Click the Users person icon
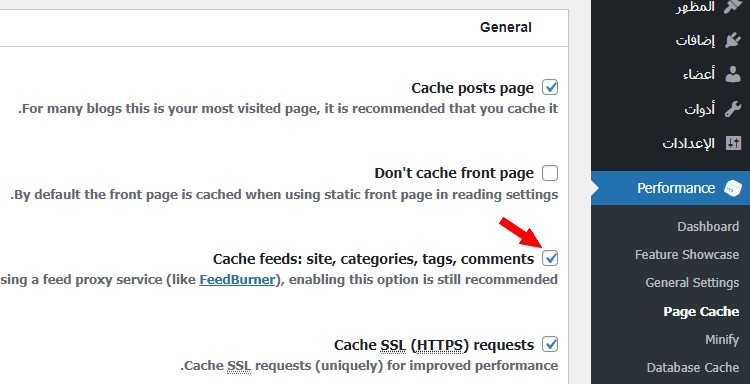This screenshot has height=384, width=750. point(733,74)
